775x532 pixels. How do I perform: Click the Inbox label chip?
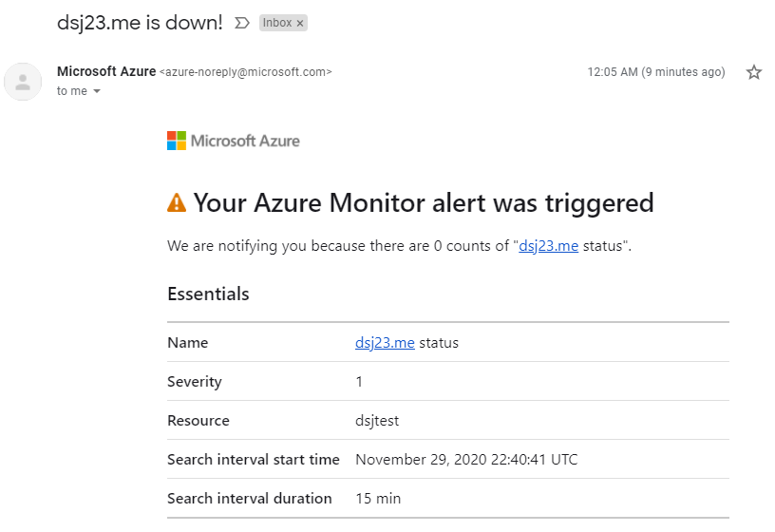pyautogui.click(x=276, y=22)
